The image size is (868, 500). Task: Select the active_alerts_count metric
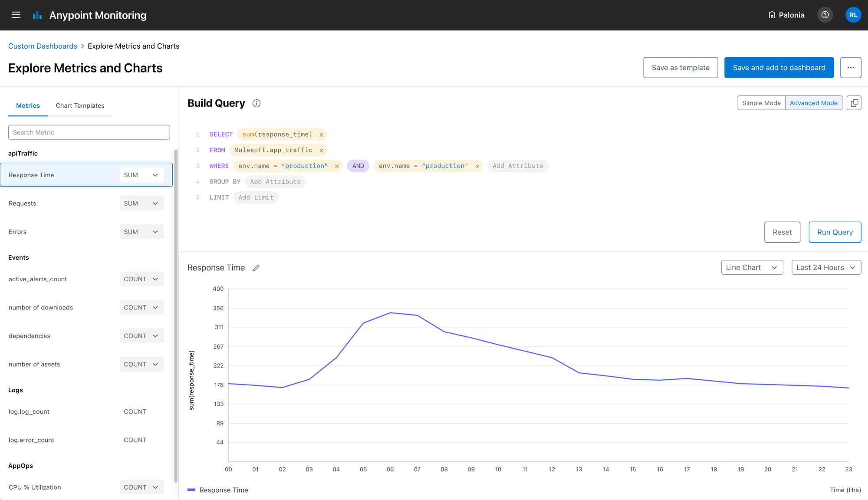pyautogui.click(x=38, y=279)
